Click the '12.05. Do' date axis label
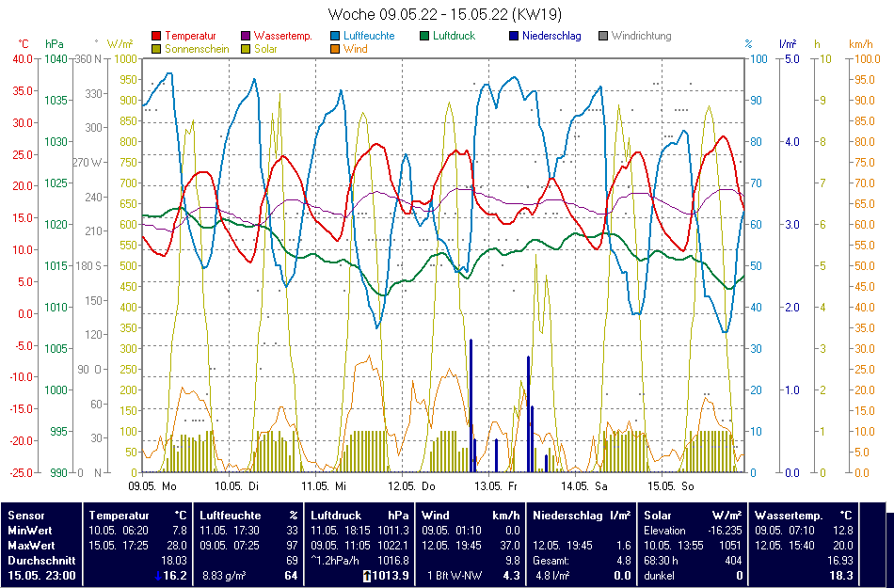 click(x=411, y=486)
